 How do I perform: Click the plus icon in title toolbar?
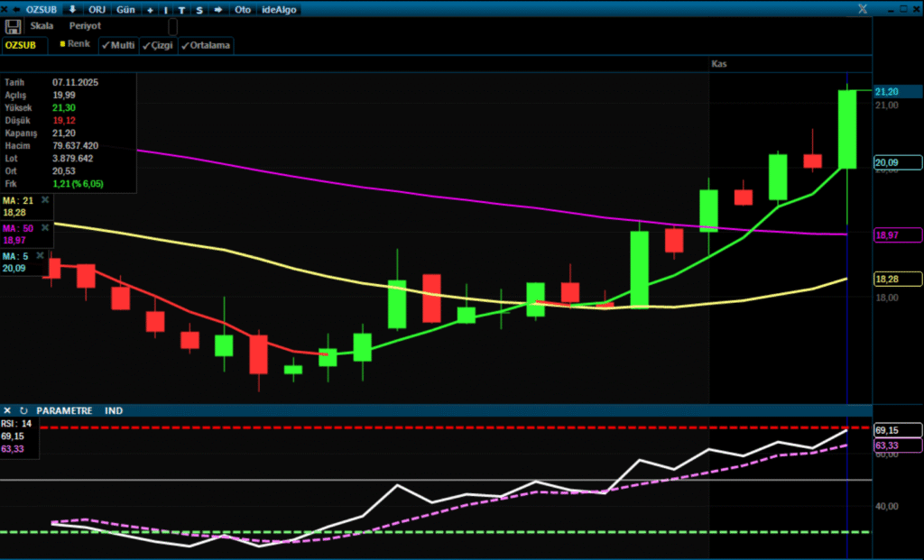click(149, 9)
